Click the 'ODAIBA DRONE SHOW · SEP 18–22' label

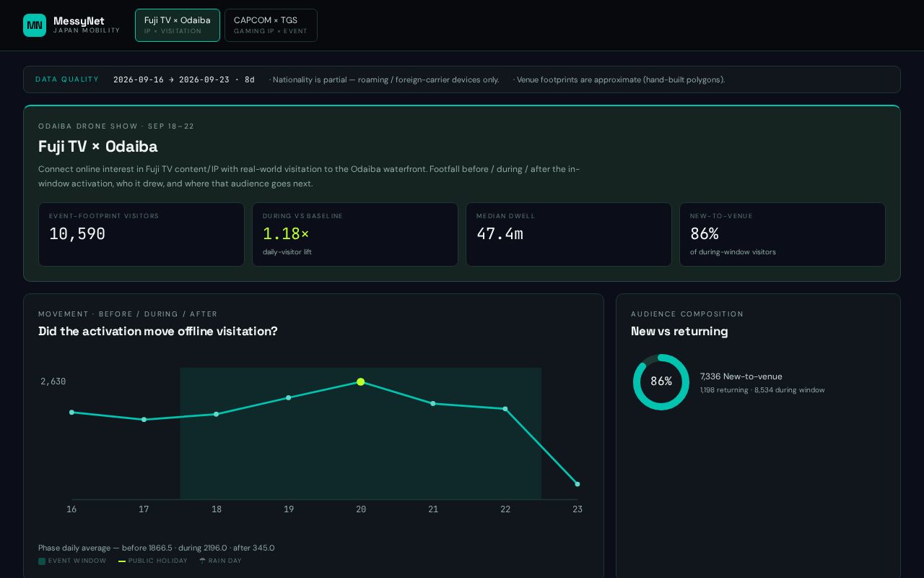[116, 126]
